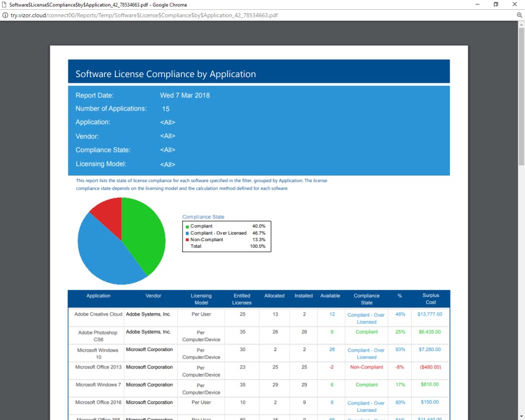
Task: Click the red 'Non-Compliant' state cell
Action: pyautogui.click(x=366, y=367)
